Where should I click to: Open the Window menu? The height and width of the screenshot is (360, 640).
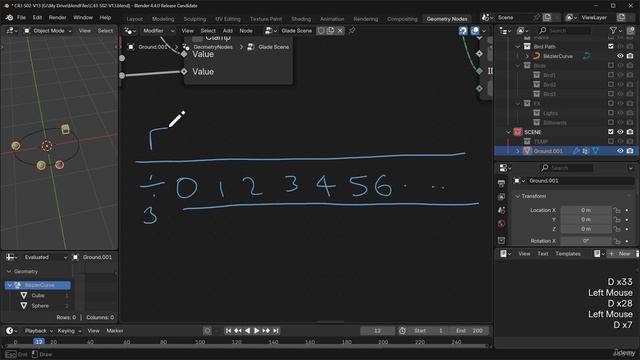[x=83, y=18]
